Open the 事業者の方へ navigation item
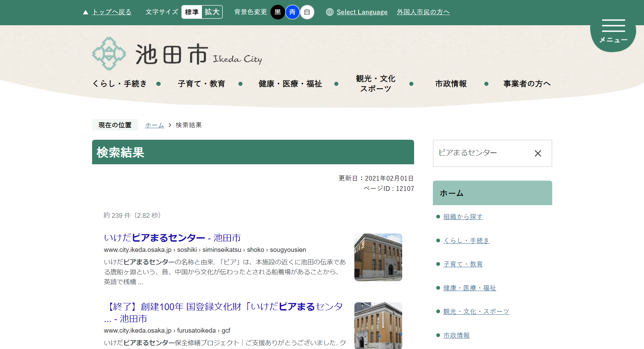The image size is (644, 349). [527, 84]
